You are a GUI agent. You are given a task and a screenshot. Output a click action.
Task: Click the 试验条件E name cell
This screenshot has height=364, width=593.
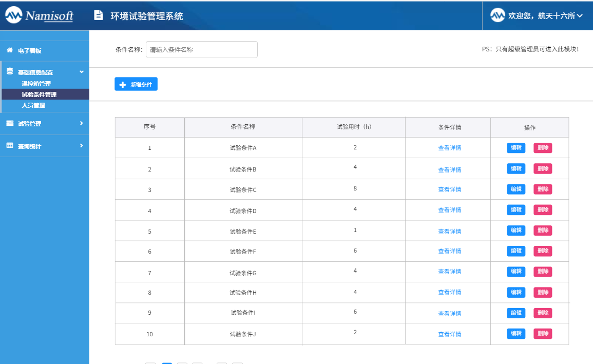(x=243, y=232)
